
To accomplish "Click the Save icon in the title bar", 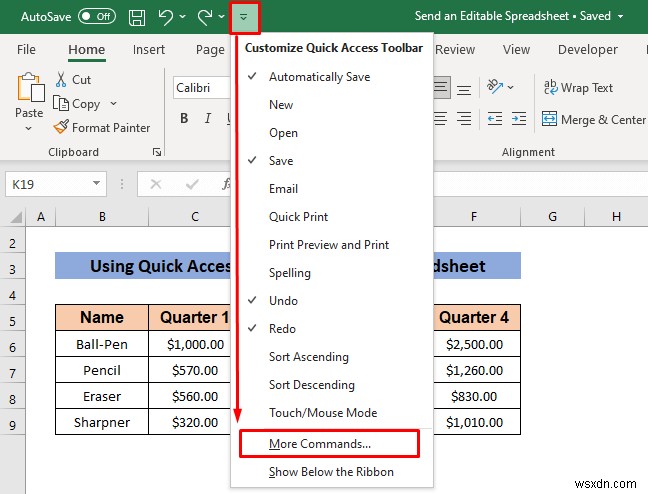I will [137, 17].
